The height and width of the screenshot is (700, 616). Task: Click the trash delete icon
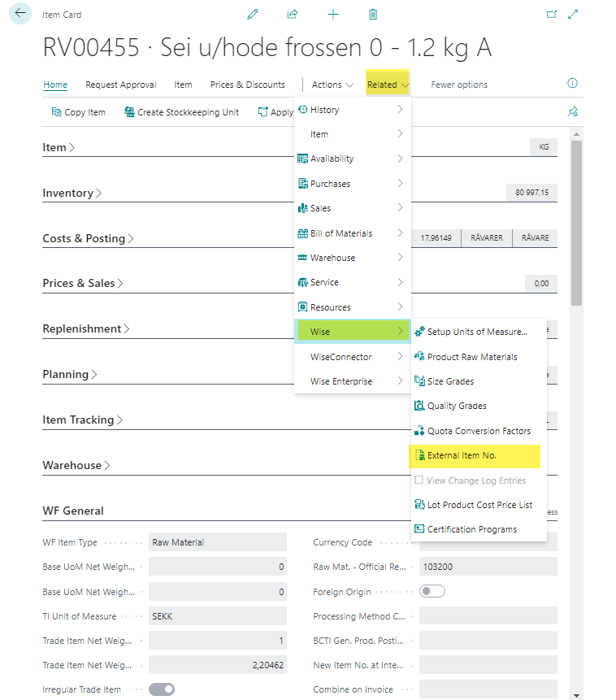coord(373,15)
